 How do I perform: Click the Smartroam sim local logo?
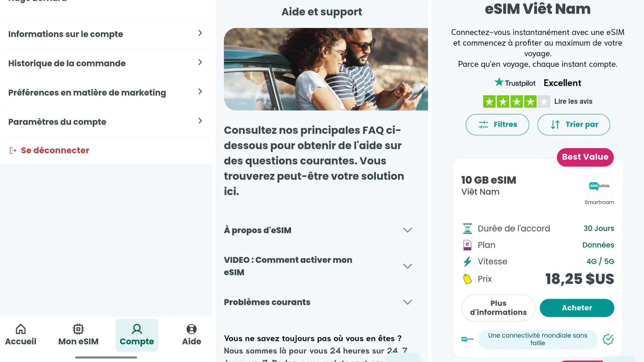point(599,186)
